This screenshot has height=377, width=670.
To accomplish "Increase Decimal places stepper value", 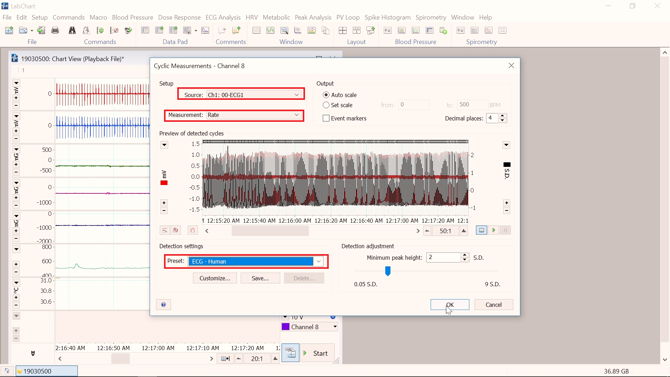I will point(502,116).
